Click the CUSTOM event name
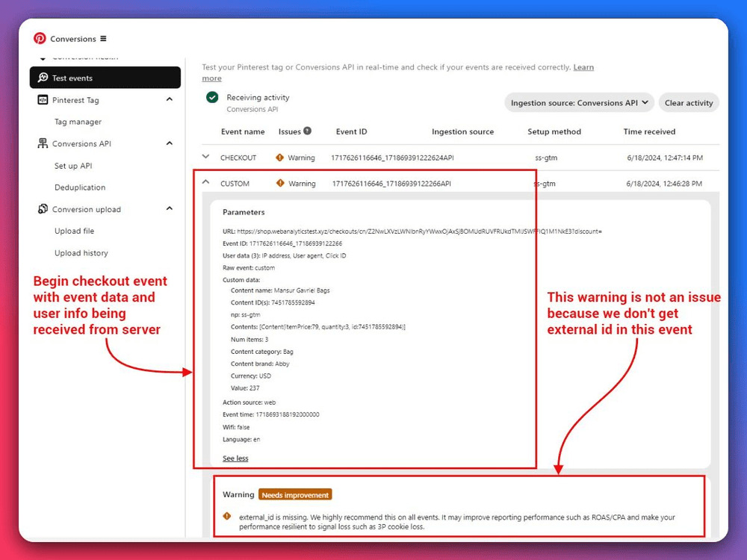This screenshot has height=560, width=747. [x=235, y=184]
